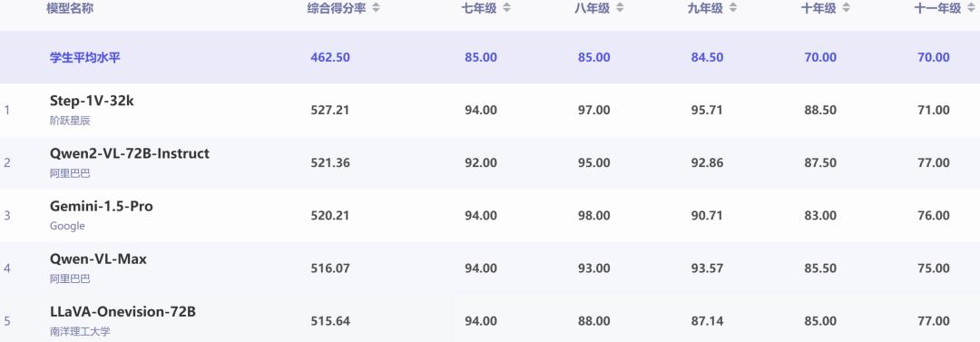Open the LLaVA-Onevision-72B entry
This screenshot has height=342, width=980.
pyautogui.click(x=123, y=311)
